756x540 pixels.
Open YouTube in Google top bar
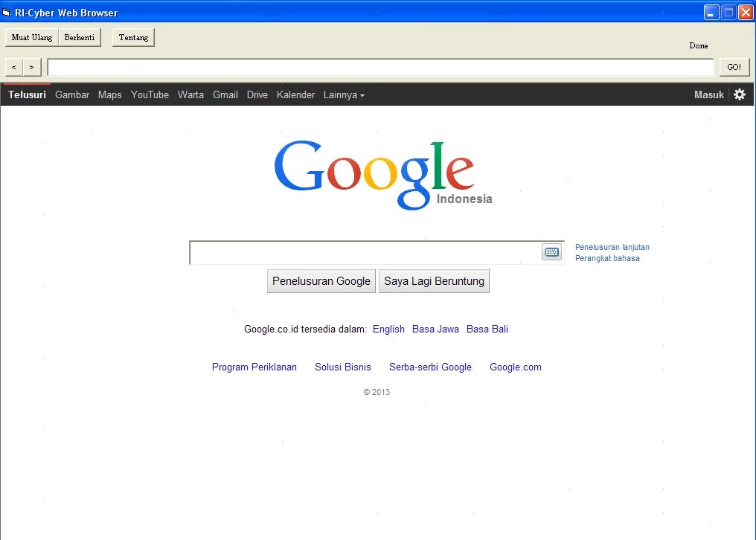[x=150, y=94]
